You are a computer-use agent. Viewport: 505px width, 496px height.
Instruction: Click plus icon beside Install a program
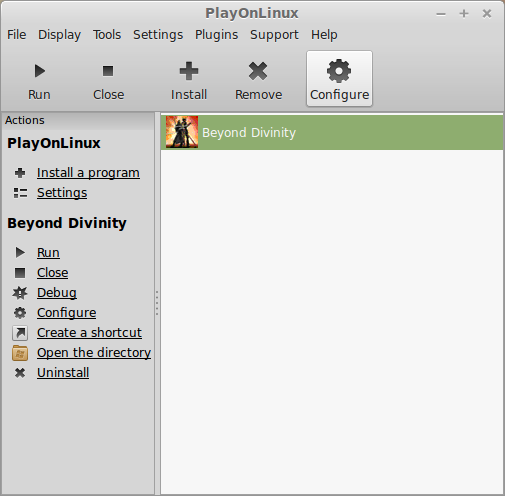[x=20, y=173]
